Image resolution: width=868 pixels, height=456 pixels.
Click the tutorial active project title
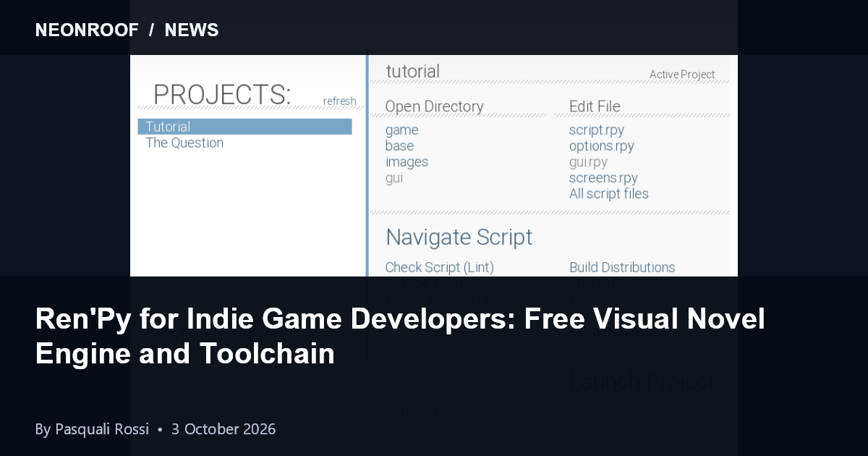point(412,71)
